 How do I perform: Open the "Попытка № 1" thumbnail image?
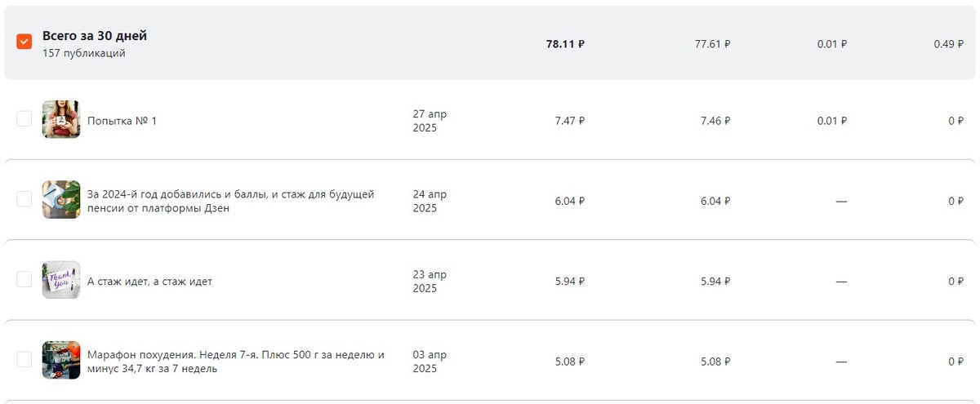coord(61,119)
